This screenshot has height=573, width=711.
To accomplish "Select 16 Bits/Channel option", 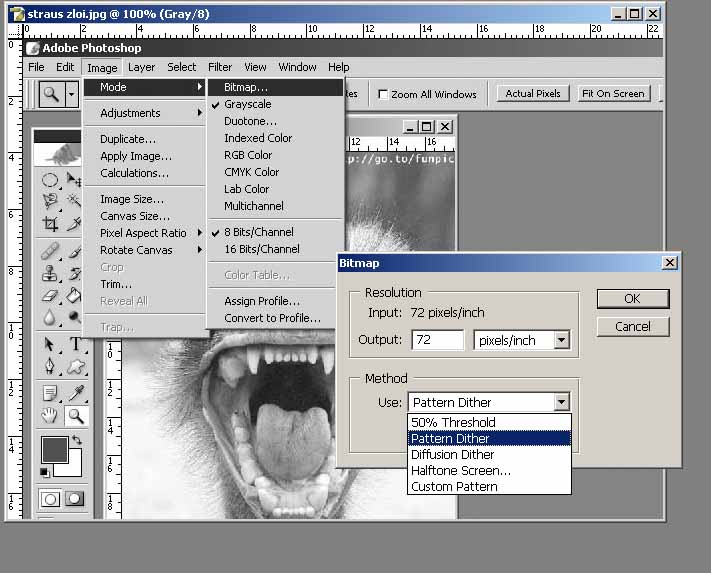I will [x=275, y=249].
